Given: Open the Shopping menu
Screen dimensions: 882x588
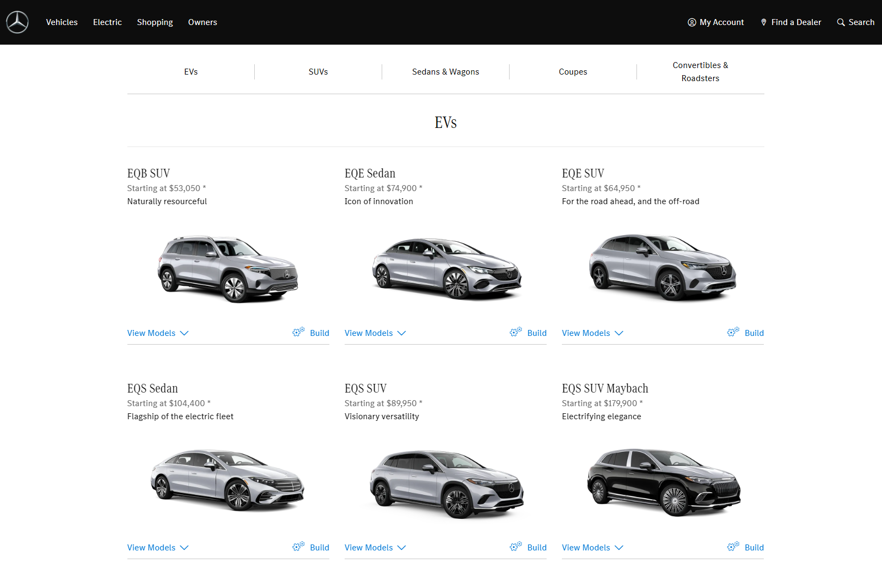Looking at the screenshot, I should coord(155,22).
